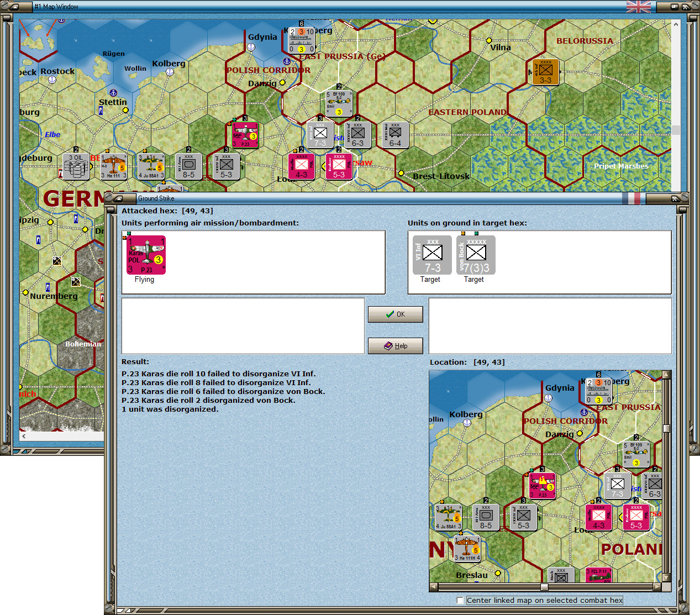Viewport: 700px width, 615px height.
Task: Open the Help button in Ground Strike
Action: pos(395,346)
